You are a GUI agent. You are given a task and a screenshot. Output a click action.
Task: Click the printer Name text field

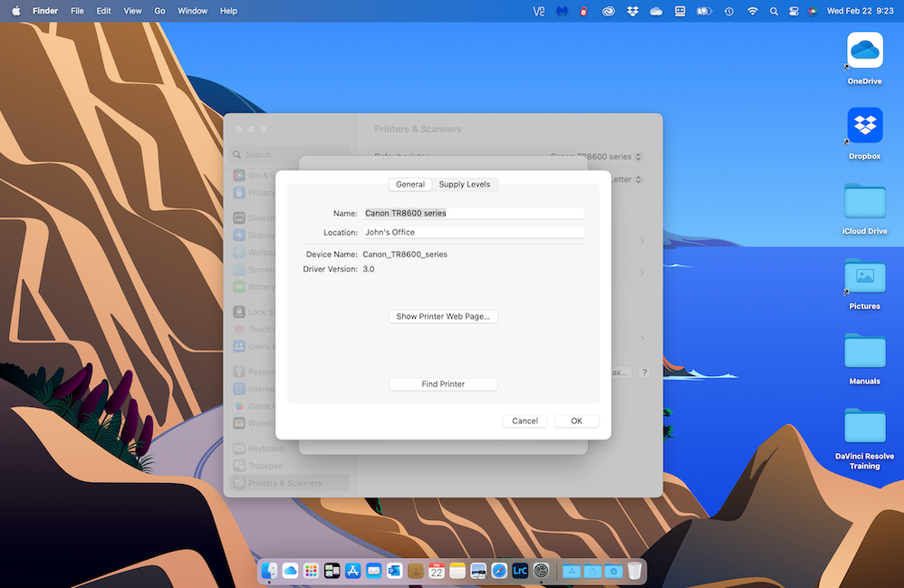click(473, 214)
